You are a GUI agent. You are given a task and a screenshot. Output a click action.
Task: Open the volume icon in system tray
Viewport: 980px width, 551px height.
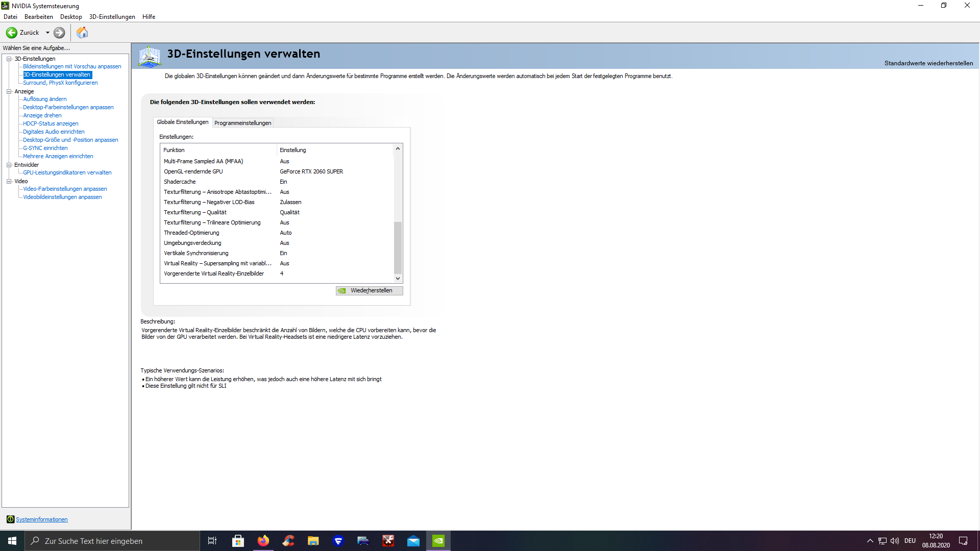point(895,541)
